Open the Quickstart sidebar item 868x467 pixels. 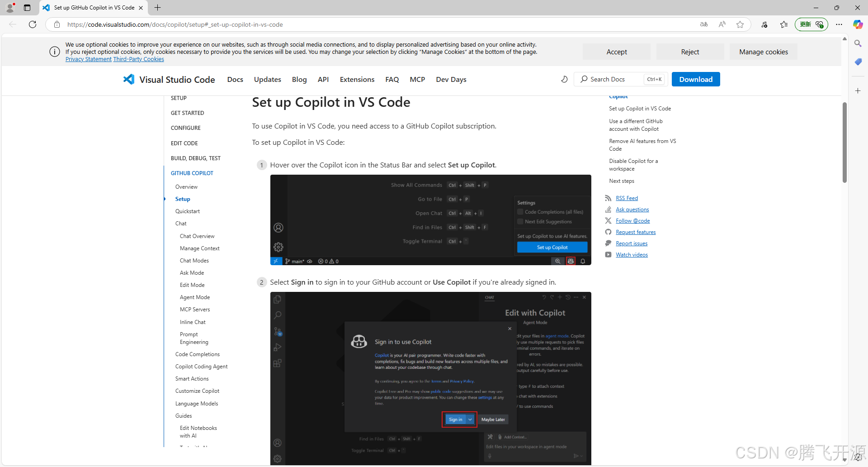(188, 211)
